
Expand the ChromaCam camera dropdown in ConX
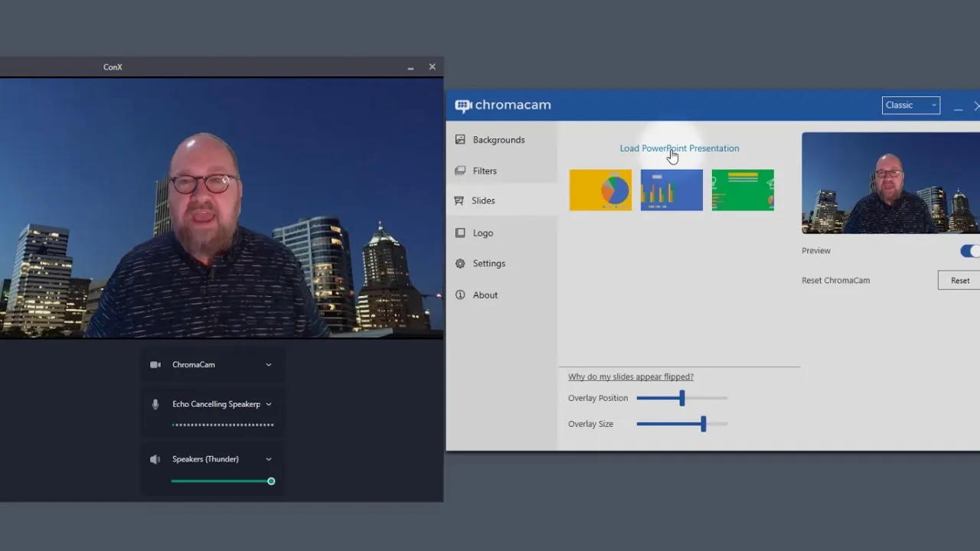tap(269, 365)
